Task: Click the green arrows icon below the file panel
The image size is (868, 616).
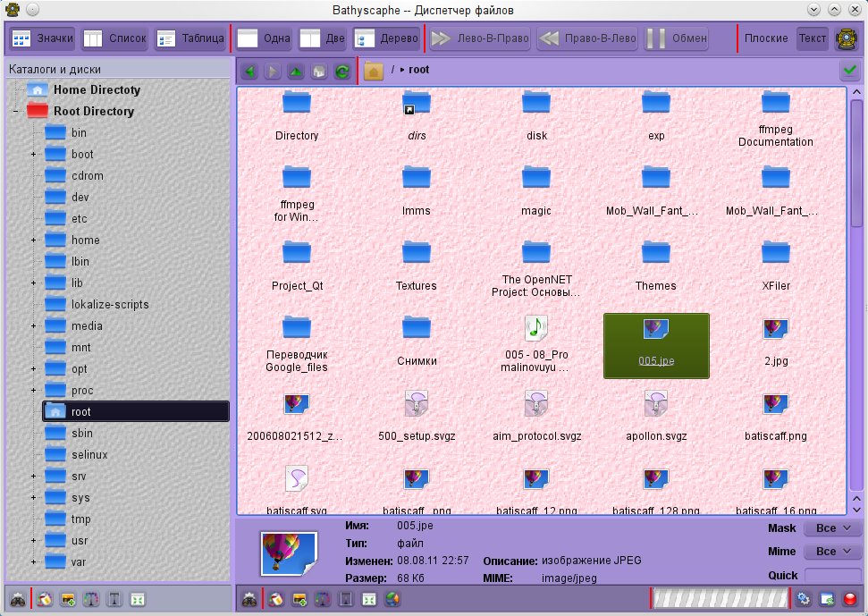Action: click(x=369, y=599)
